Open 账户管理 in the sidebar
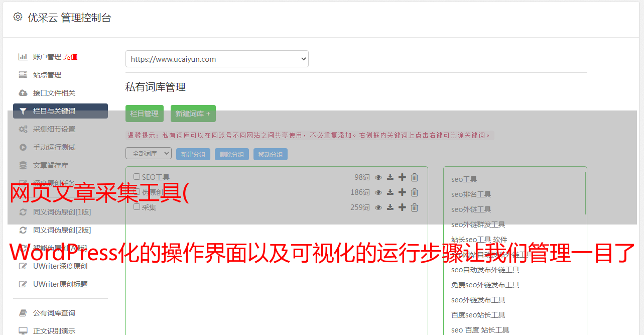Viewport: 644px width, 335px height. coord(47,57)
